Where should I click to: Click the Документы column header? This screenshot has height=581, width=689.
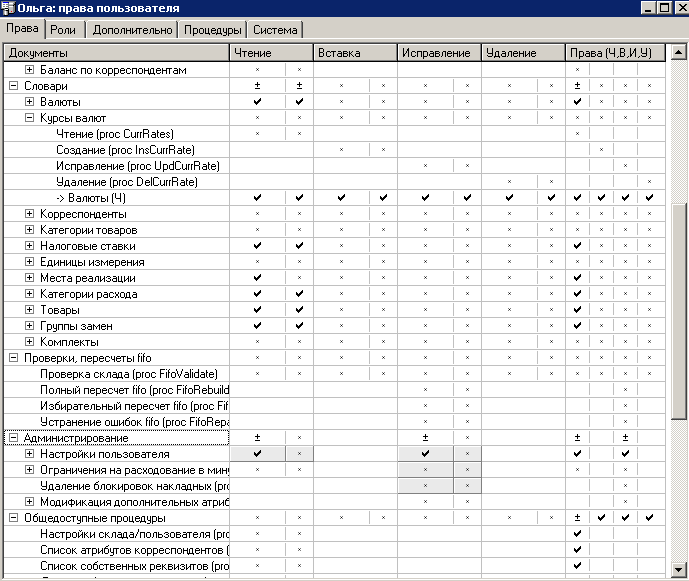(x=115, y=52)
